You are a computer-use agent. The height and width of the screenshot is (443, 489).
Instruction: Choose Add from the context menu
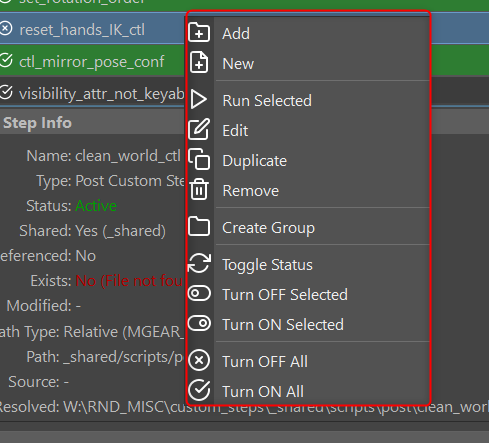(x=308, y=33)
